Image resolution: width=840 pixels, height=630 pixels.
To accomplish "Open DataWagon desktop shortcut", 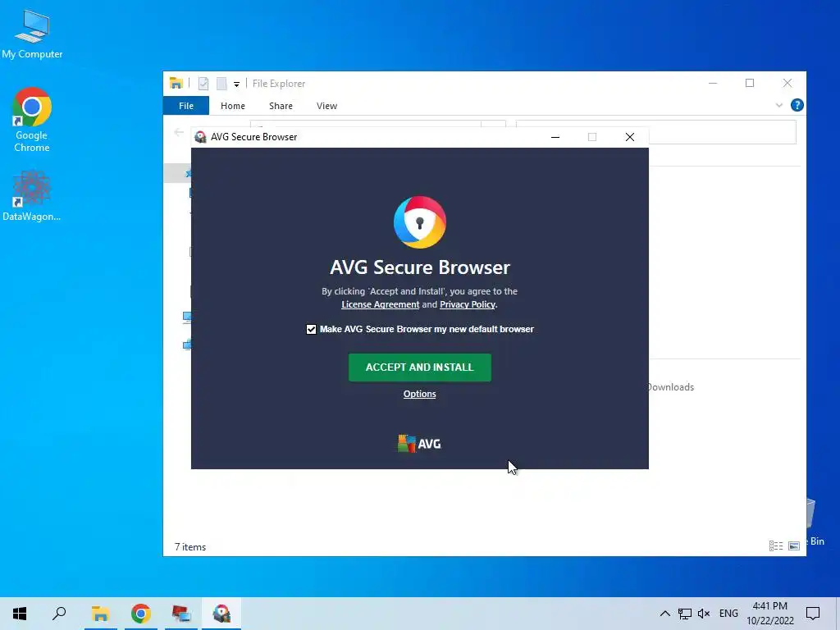I will click(x=32, y=195).
